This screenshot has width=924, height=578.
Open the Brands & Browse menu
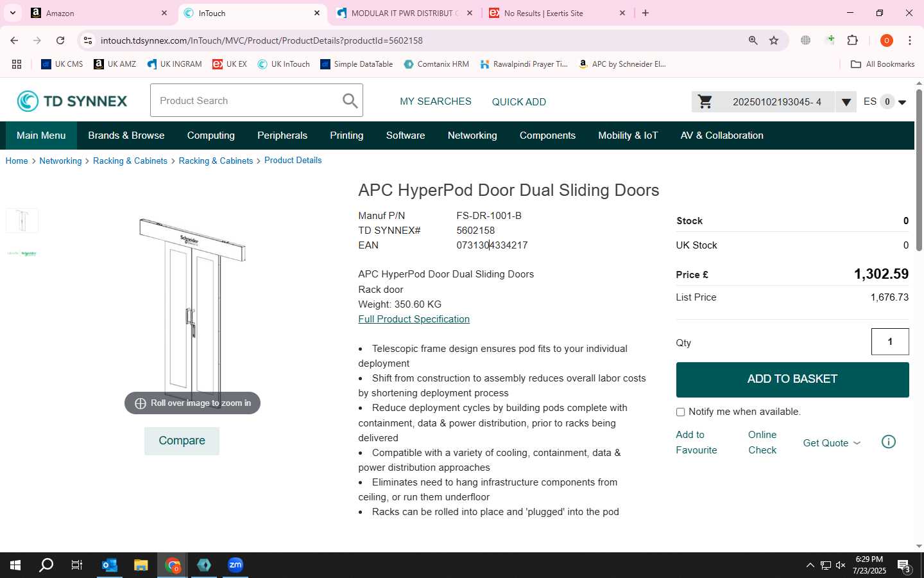(126, 136)
